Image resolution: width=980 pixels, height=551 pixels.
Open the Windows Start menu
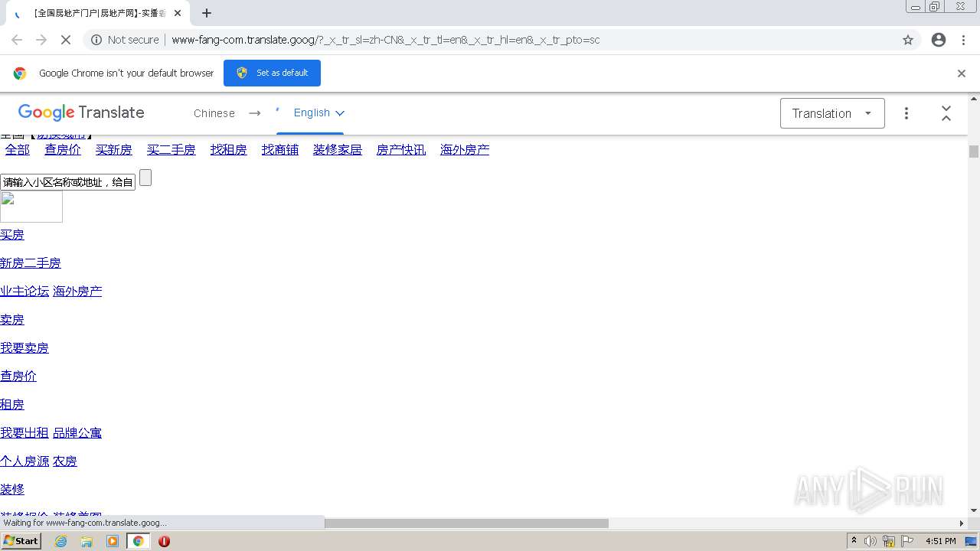pos(21,541)
